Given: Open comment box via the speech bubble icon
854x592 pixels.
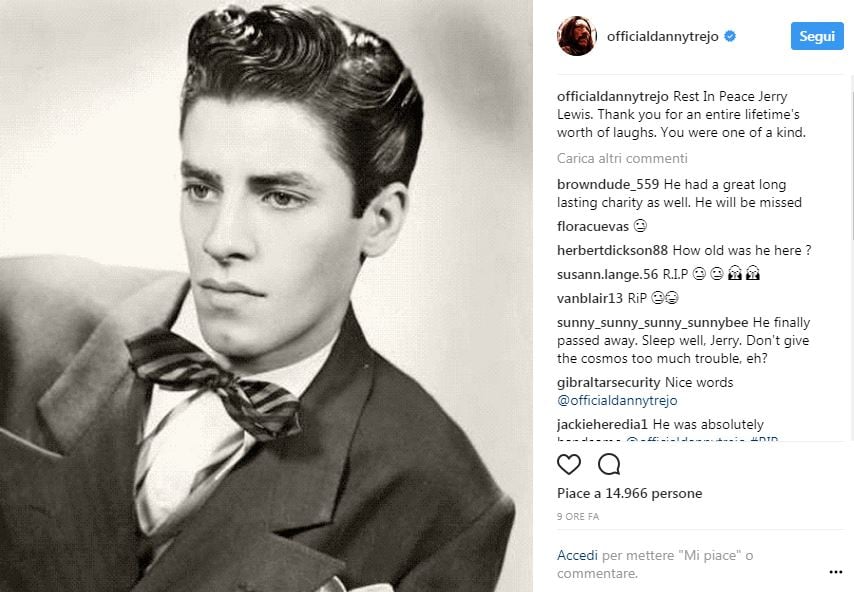Looking at the screenshot, I should tap(608, 464).
